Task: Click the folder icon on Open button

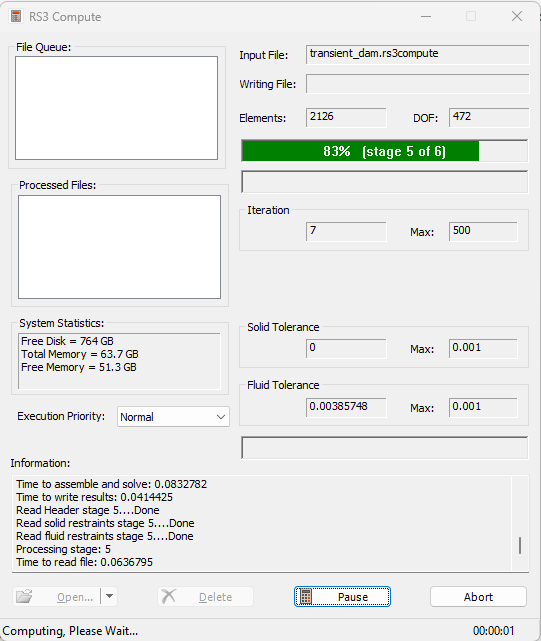Action: (24, 596)
